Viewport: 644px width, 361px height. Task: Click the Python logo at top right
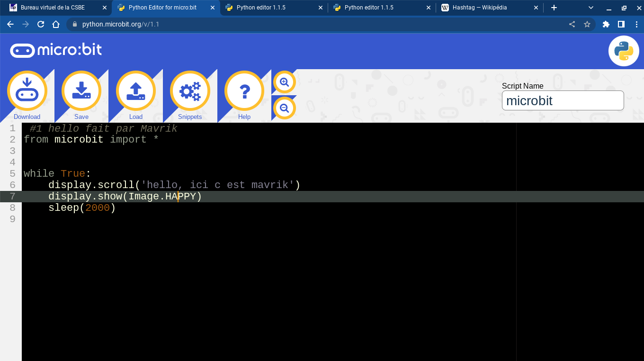(x=624, y=51)
